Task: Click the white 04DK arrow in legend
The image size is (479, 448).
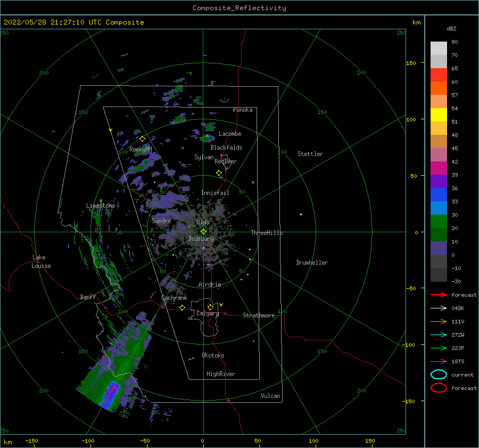Action: coord(439,308)
